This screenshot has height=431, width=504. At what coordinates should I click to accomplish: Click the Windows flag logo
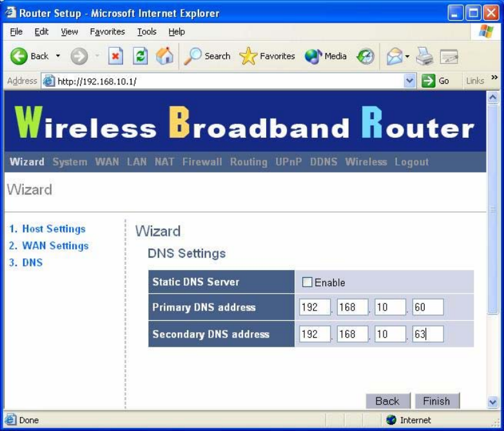pyautogui.click(x=486, y=32)
